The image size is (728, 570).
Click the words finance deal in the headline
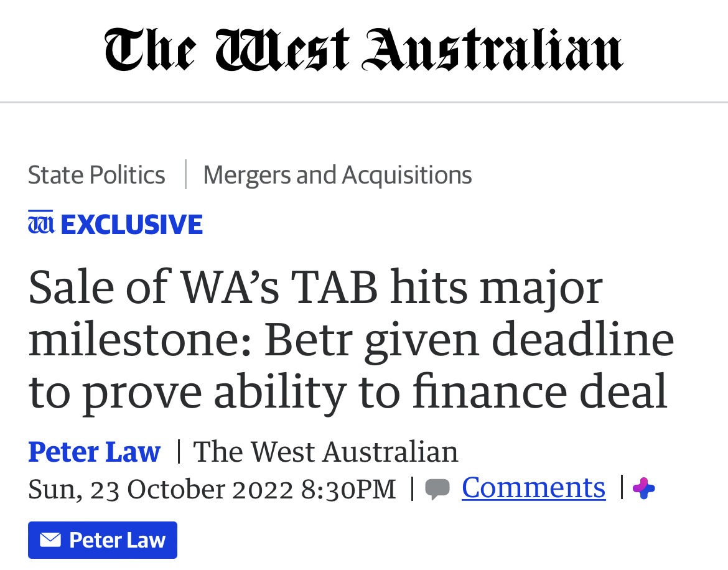click(x=540, y=392)
